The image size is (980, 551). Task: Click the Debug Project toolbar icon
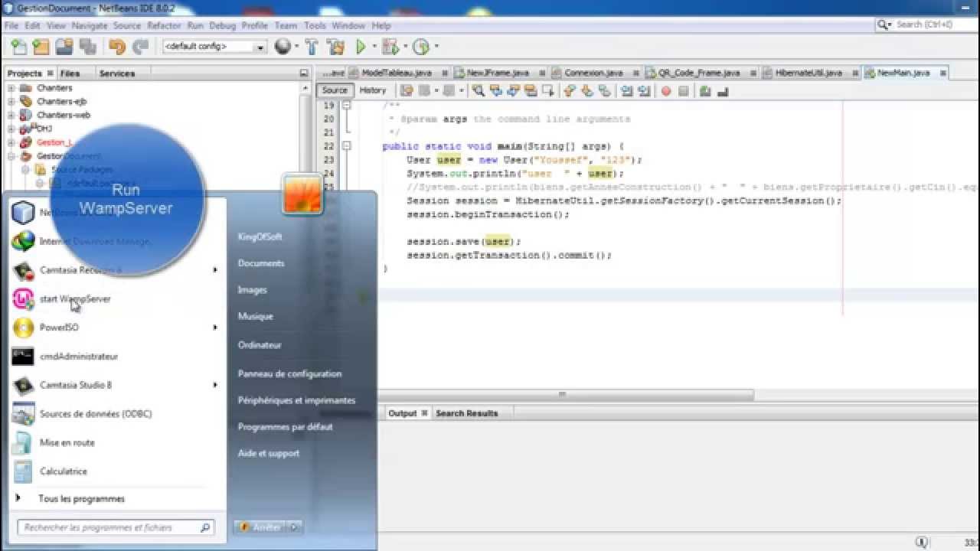(x=390, y=47)
